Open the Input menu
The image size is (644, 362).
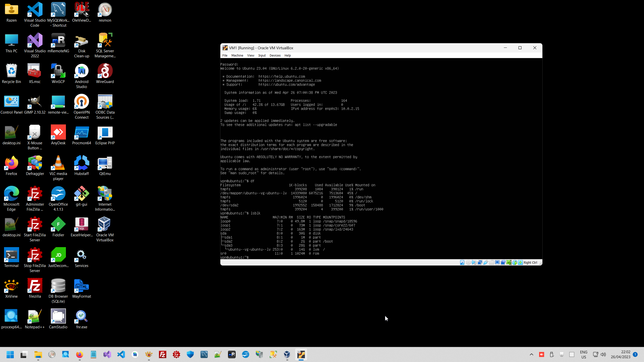262,56
